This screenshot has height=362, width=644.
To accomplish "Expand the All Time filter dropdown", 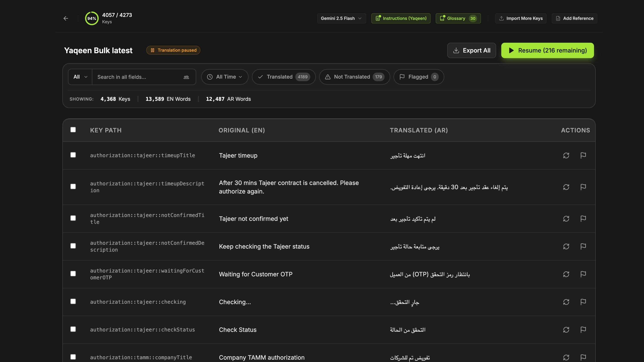I will (225, 77).
